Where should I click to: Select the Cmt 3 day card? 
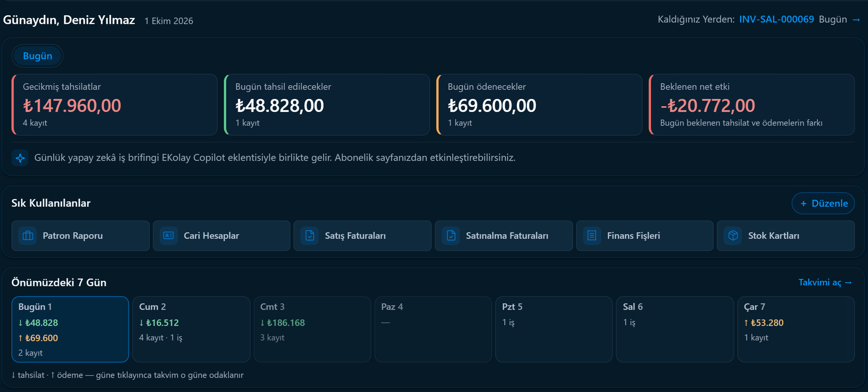coord(312,329)
